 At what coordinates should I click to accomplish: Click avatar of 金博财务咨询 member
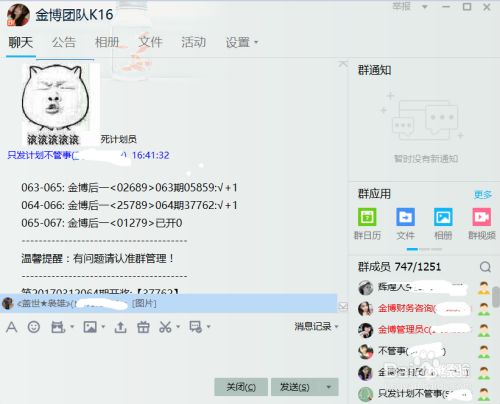pyautogui.click(x=365, y=309)
